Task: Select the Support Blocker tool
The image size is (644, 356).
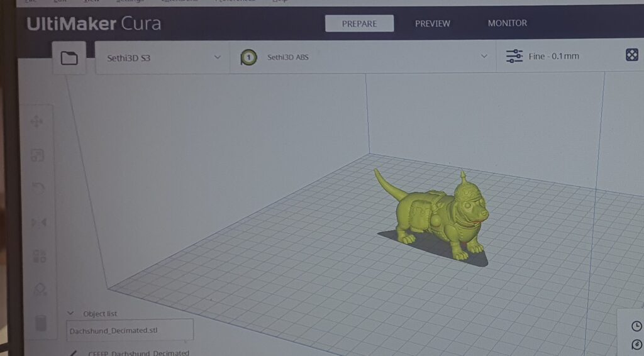Action: tap(40, 289)
